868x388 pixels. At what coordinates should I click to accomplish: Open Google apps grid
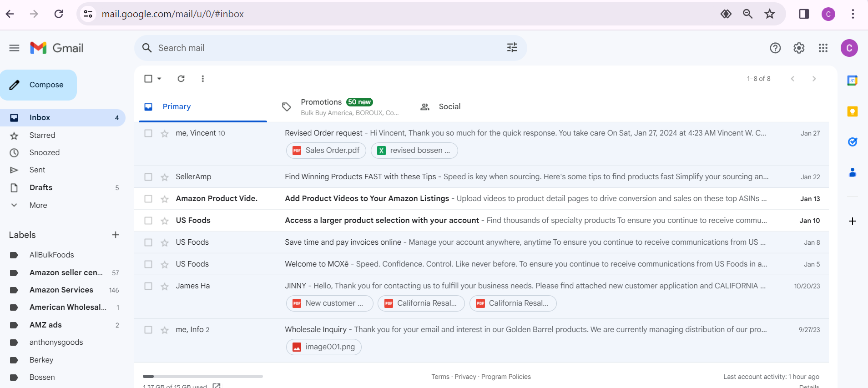823,48
